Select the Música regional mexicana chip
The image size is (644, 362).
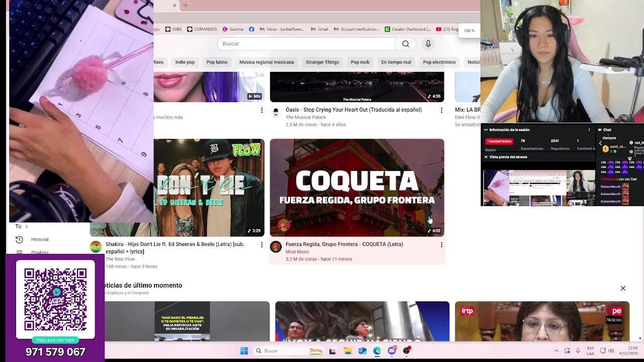click(x=267, y=62)
